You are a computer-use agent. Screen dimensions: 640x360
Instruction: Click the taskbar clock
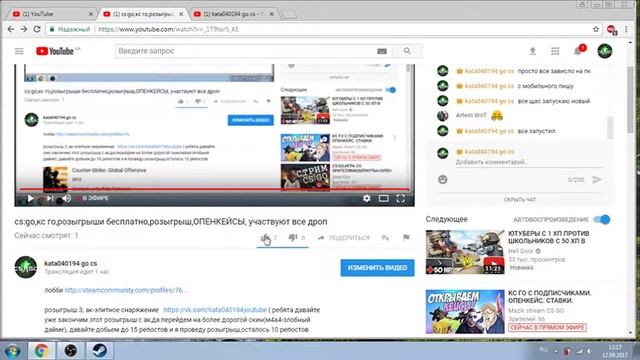pos(615,351)
